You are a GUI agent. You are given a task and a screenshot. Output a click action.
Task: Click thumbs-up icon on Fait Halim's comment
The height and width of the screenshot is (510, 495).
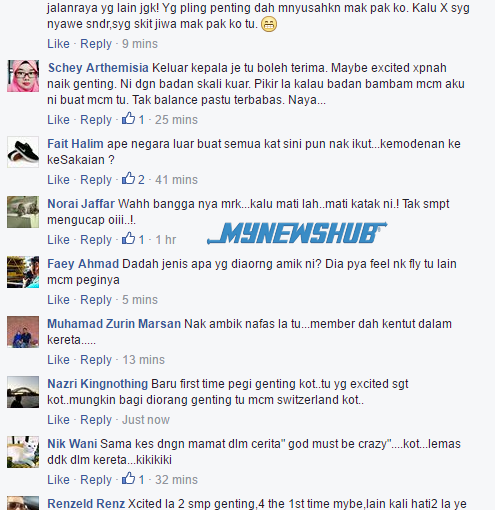[128, 178]
